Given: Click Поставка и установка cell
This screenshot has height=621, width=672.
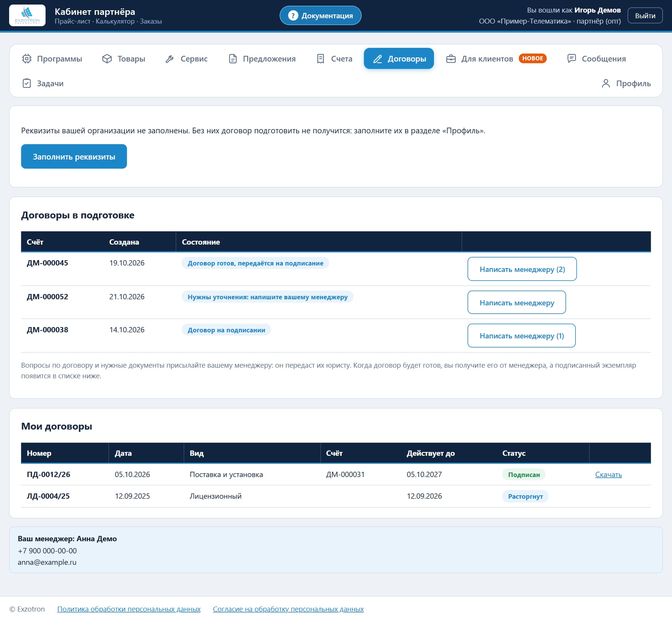Looking at the screenshot, I should (226, 474).
